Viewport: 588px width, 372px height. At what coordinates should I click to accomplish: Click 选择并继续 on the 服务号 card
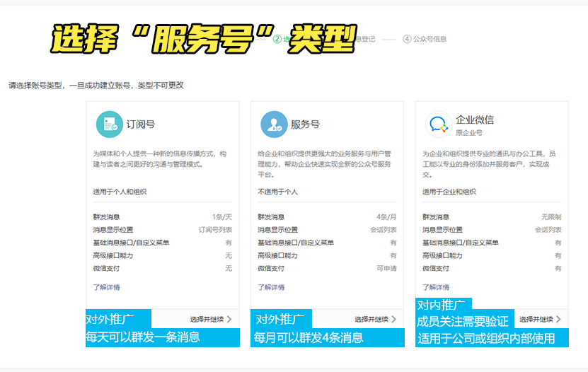pos(376,319)
